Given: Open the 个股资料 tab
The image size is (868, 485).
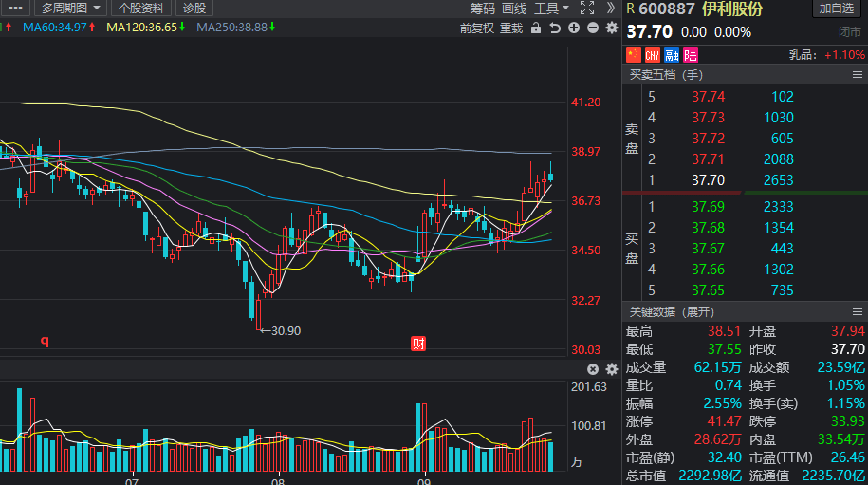Looking at the screenshot, I should pyautogui.click(x=141, y=8).
